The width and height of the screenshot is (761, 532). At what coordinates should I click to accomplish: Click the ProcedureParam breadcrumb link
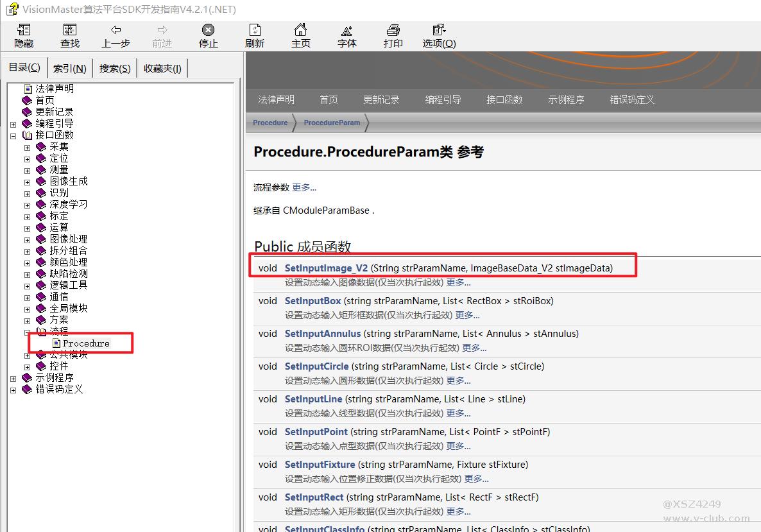(332, 123)
